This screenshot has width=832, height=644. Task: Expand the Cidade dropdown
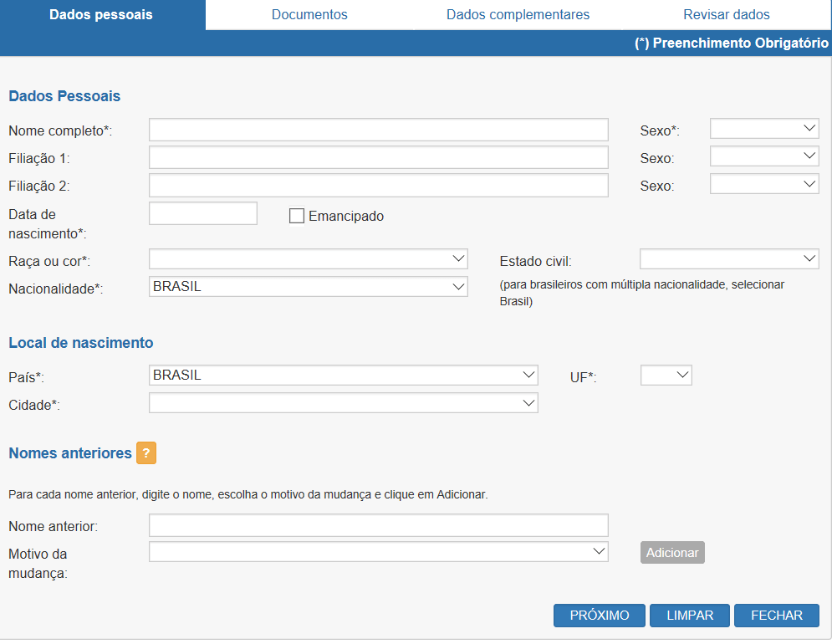(x=344, y=403)
